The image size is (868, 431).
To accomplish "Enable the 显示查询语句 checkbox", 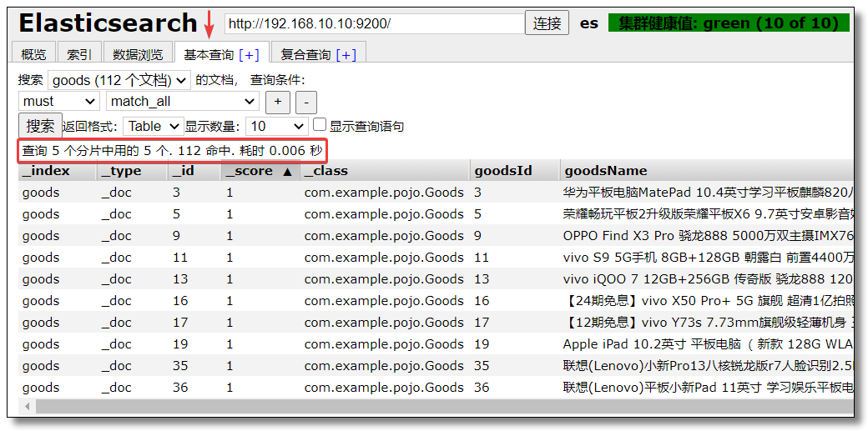I will click(320, 124).
